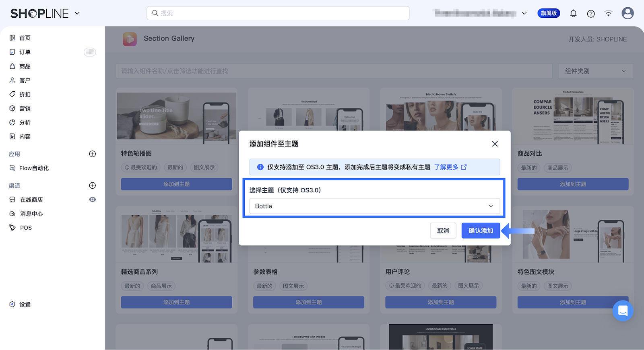Open the live chat bubble

623,311
